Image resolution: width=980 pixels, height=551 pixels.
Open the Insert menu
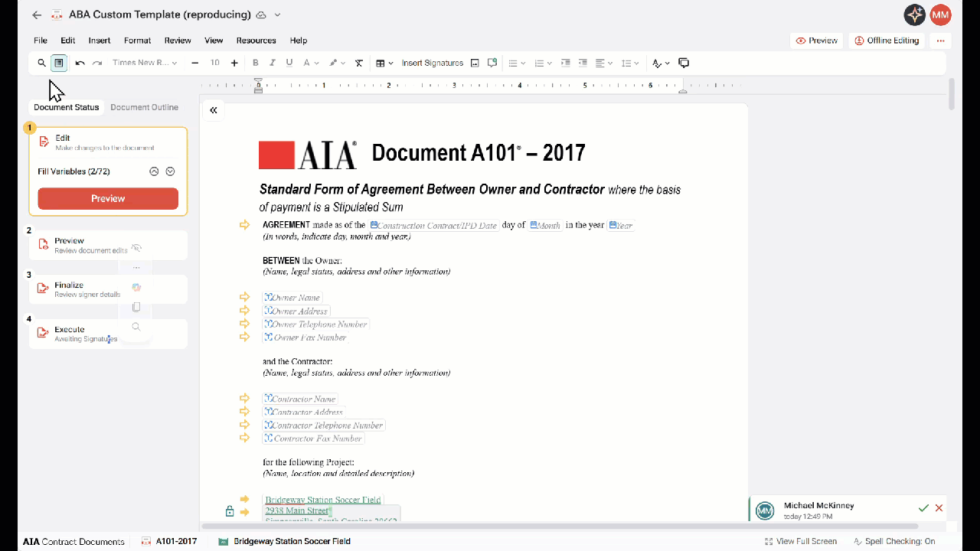click(100, 41)
